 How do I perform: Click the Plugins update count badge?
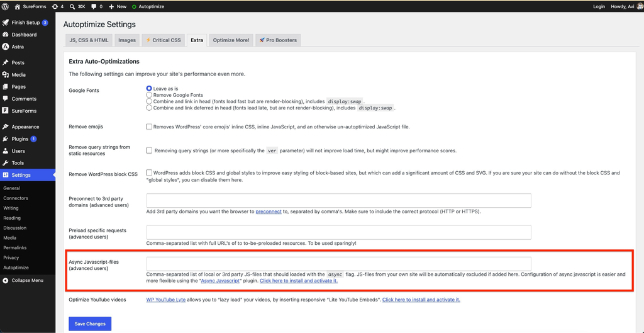click(34, 139)
